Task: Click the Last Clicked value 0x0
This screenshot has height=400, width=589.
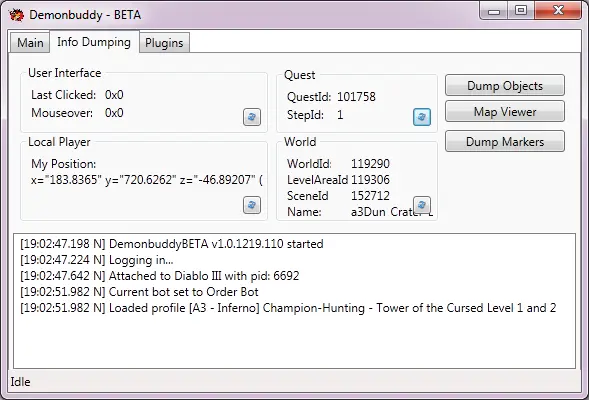Action: pyautogui.click(x=114, y=95)
